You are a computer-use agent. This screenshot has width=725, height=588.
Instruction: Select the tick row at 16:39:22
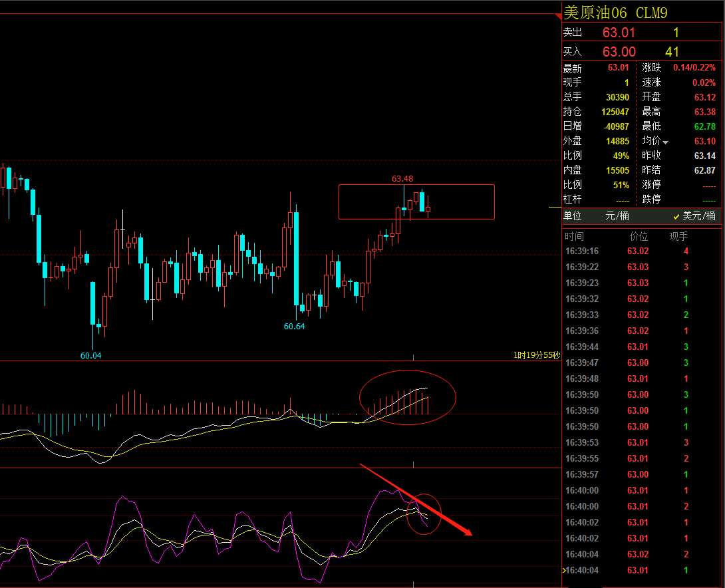click(641, 267)
